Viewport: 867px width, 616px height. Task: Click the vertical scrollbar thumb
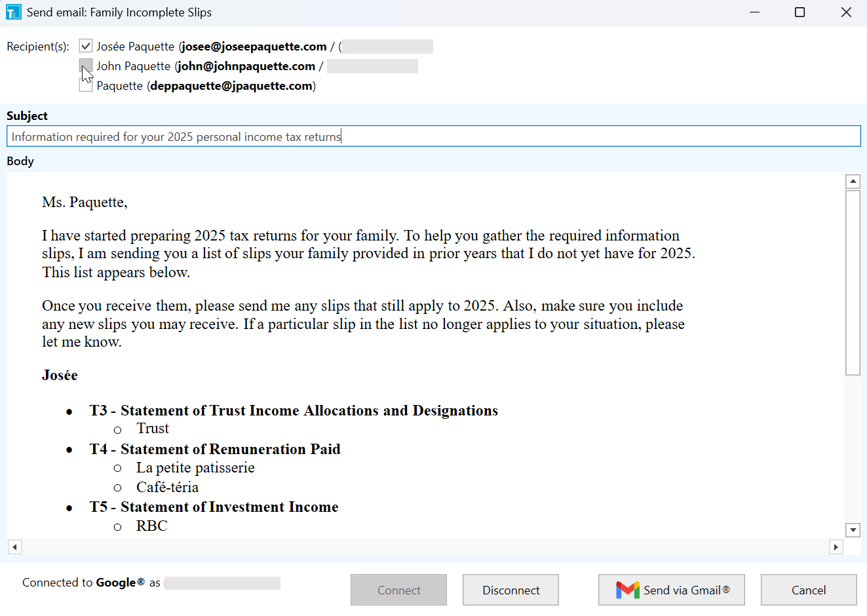[853, 282]
